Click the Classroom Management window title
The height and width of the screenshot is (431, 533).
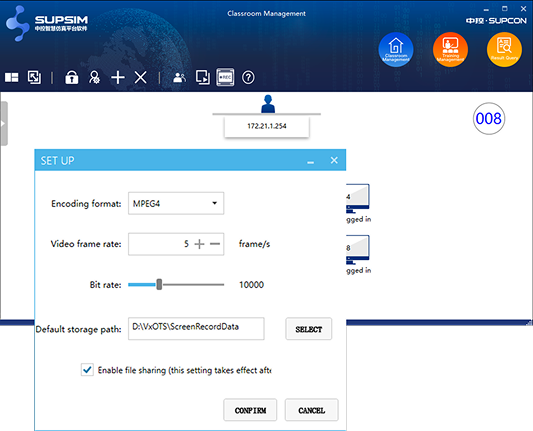[266, 14]
